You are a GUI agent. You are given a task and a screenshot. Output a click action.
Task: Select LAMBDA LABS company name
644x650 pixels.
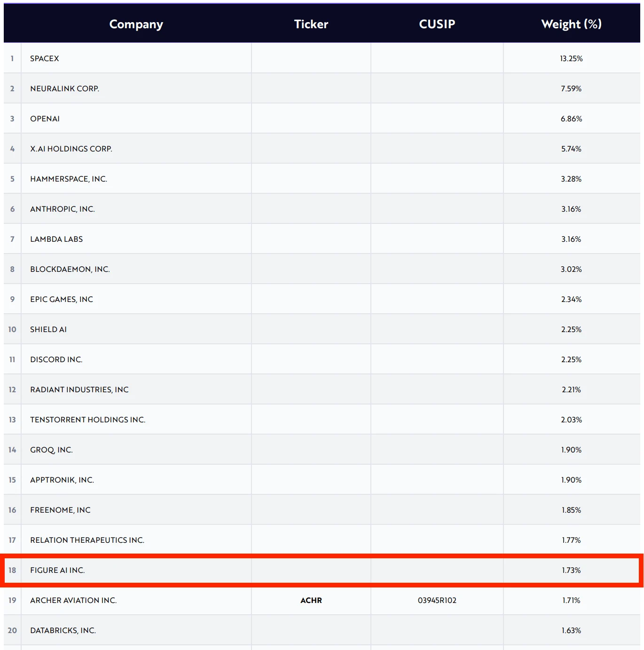(x=56, y=239)
